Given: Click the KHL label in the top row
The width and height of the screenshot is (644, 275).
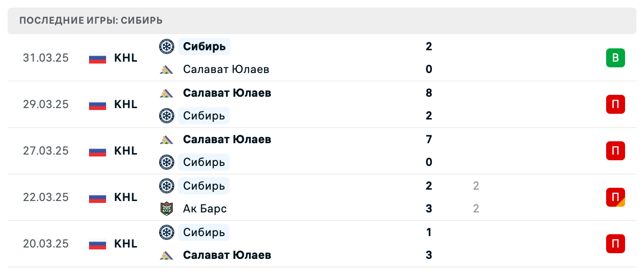Looking at the screenshot, I should pyautogui.click(x=125, y=58).
